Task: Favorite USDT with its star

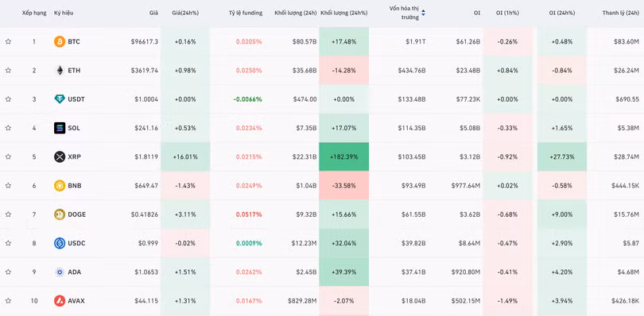Action: [8, 99]
